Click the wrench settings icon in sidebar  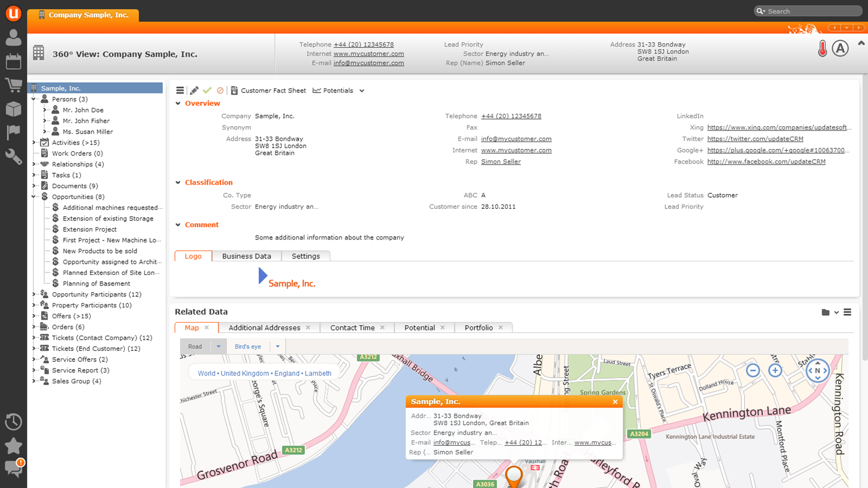point(13,157)
